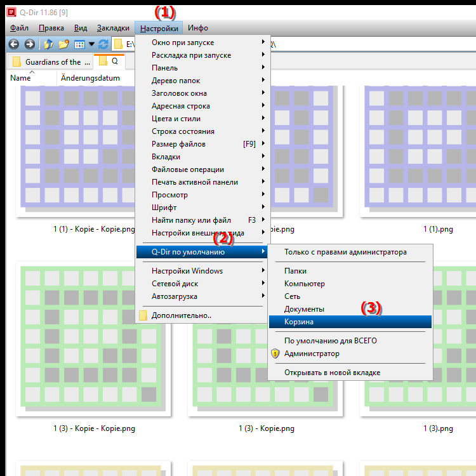Image resolution: width=476 pixels, height=476 pixels.
Task: Click the shield icon beside Администратор
Action: (275, 354)
